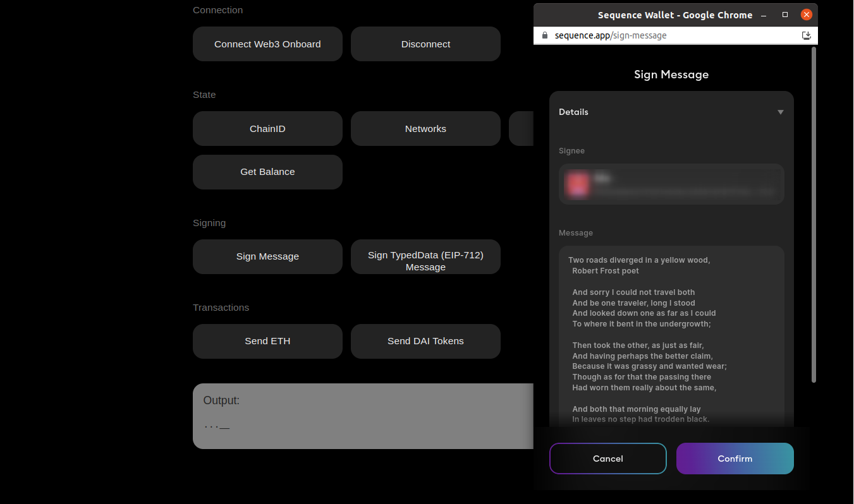Click the line 'Had worn them really about the same,'
Viewport: 854px width, 504px height.
pos(644,388)
